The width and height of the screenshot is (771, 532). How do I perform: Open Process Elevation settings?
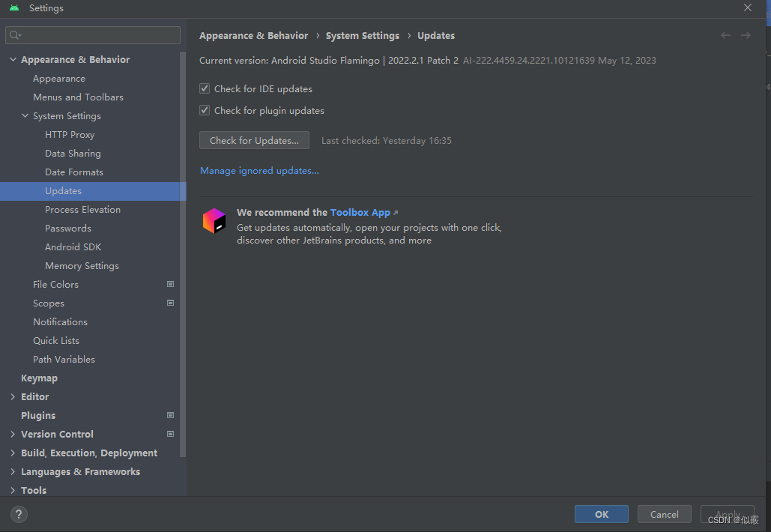(x=82, y=210)
